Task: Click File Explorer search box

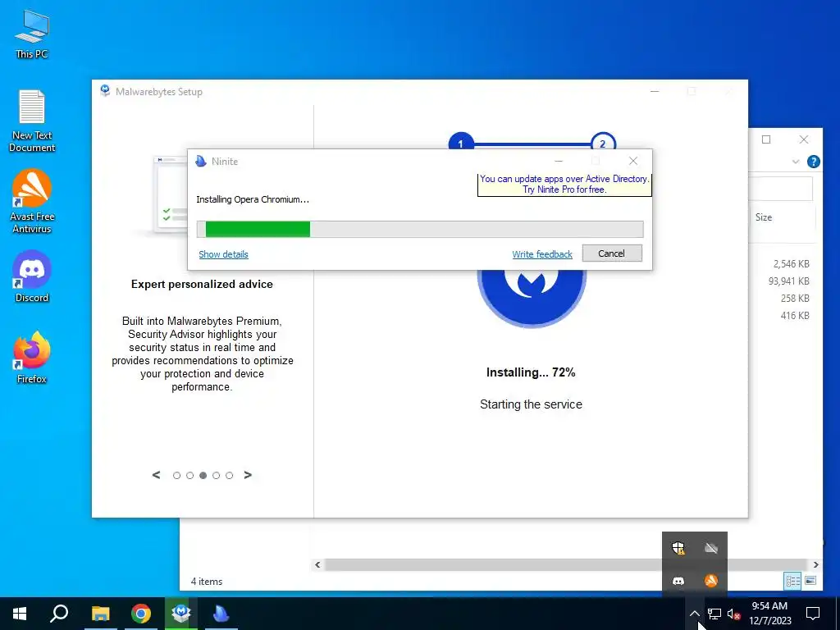Action: [x=781, y=189]
